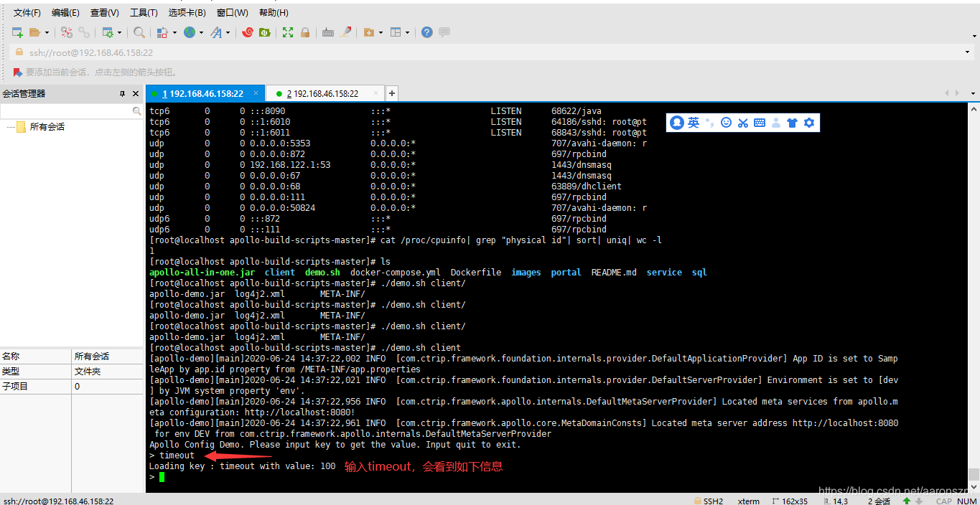This screenshot has height=505, width=980.
Task: Switch to tab 1 192.168.46.158:22
Action: tap(205, 94)
